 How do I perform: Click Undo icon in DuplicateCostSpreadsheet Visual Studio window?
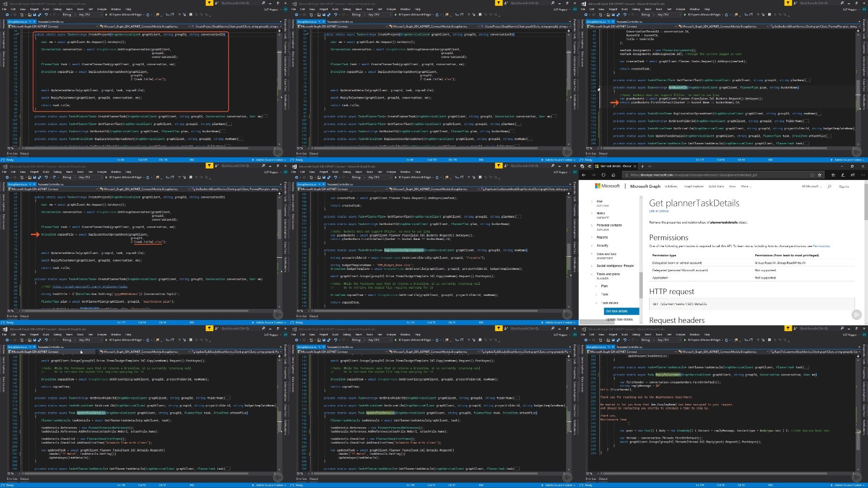pos(336,177)
